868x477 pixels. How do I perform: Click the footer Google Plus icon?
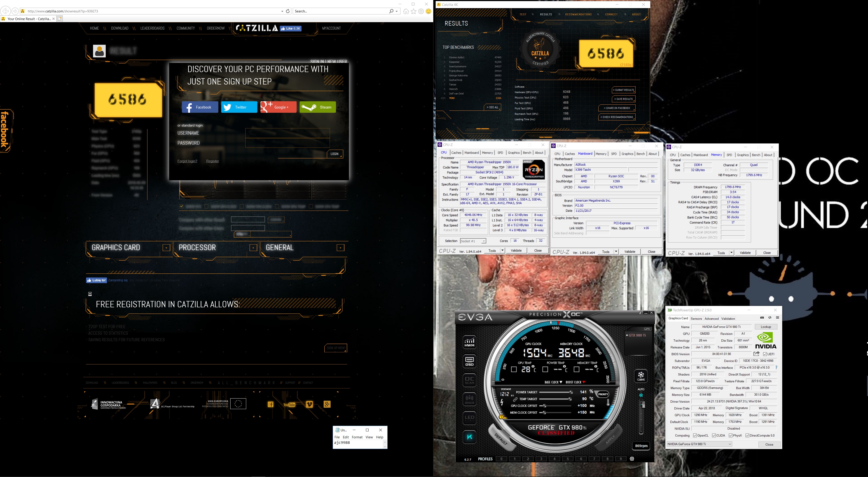(327, 404)
